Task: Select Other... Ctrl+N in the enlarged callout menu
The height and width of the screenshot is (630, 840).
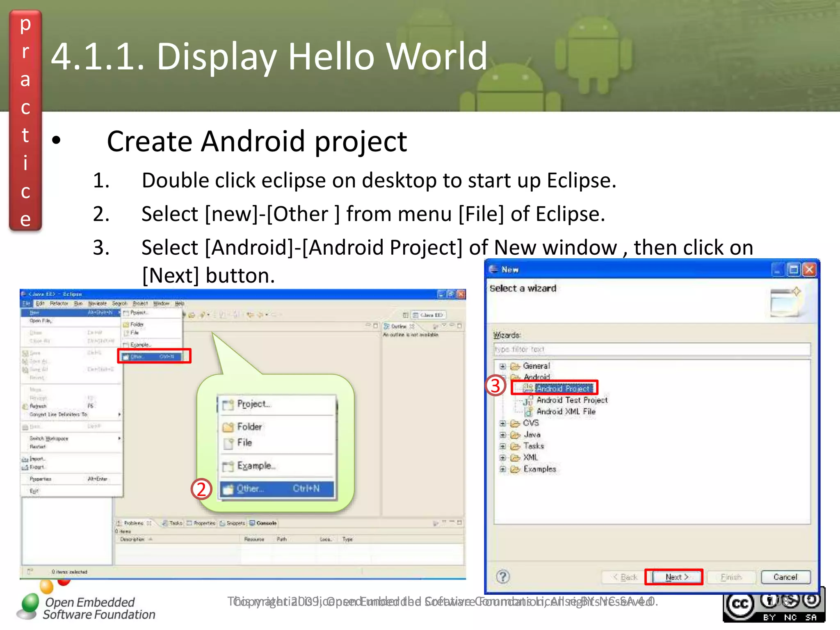Action: pyautogui.click(x=277, y=489)
